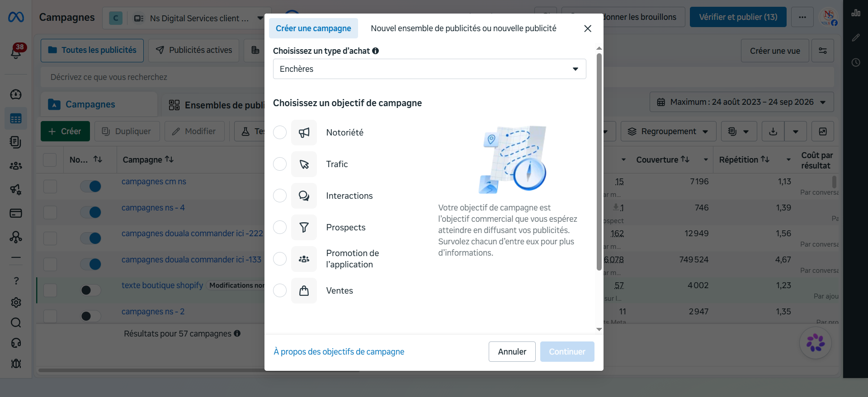Viewport: 868px width, 397px height.
Task: Close the campaign creation dialog
Action: [x=588, y=28]
